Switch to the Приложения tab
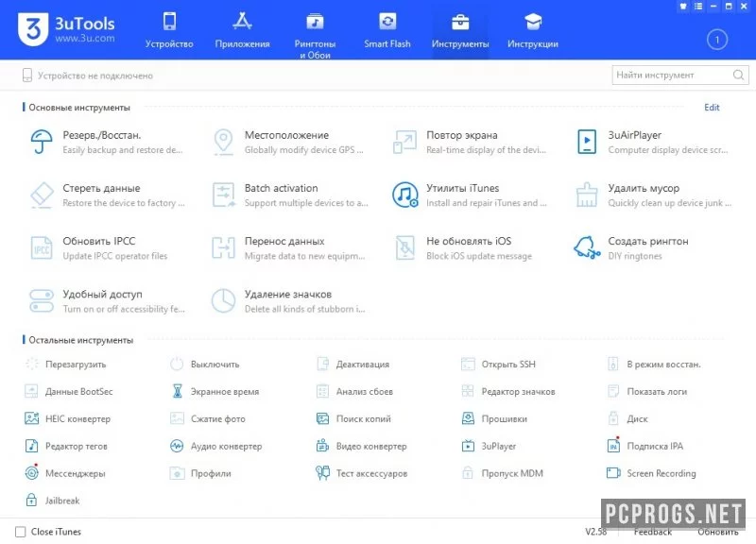 (242, 30)
